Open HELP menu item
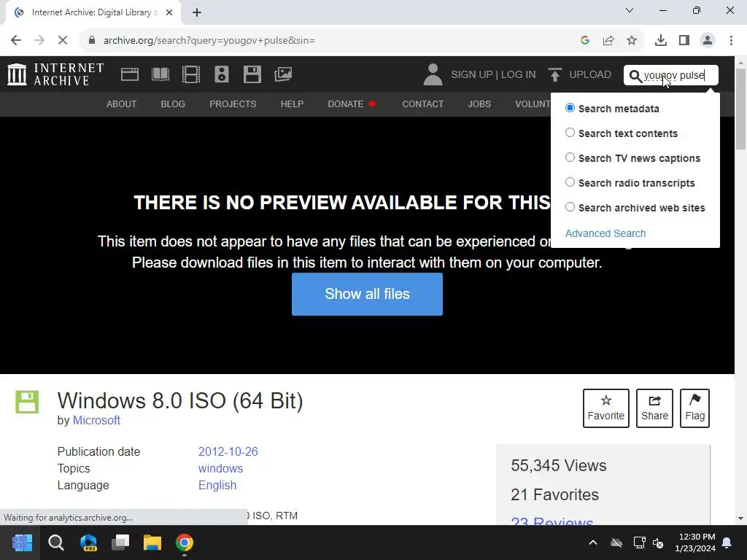 [x=292, y=104]
